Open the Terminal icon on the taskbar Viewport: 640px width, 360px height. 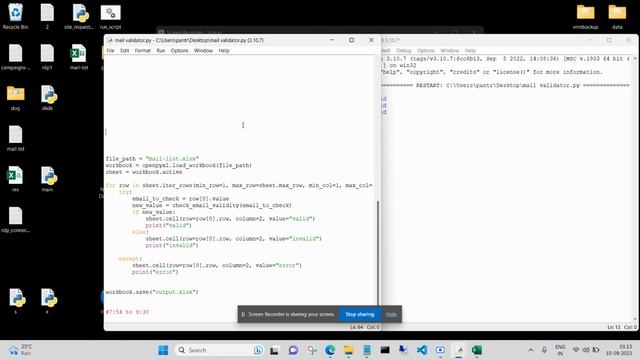click(x=385, y=350)
